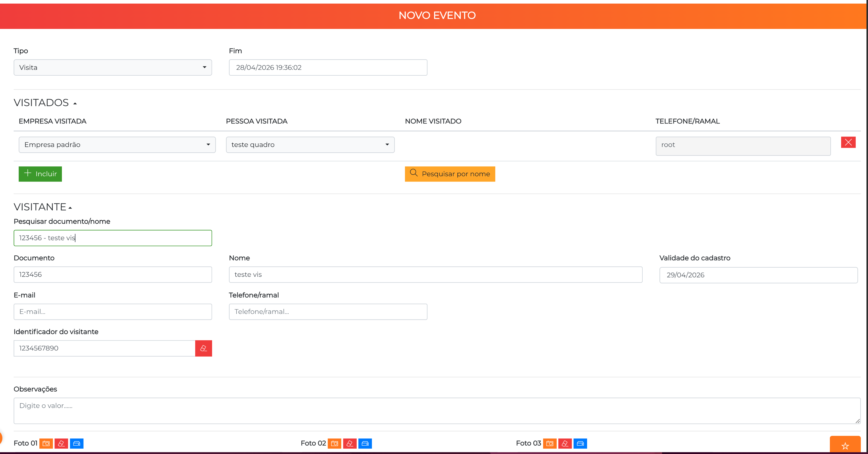Open the camera for Foto 02
The width and height of the screenshot is (868, 454).
[335, 443]
